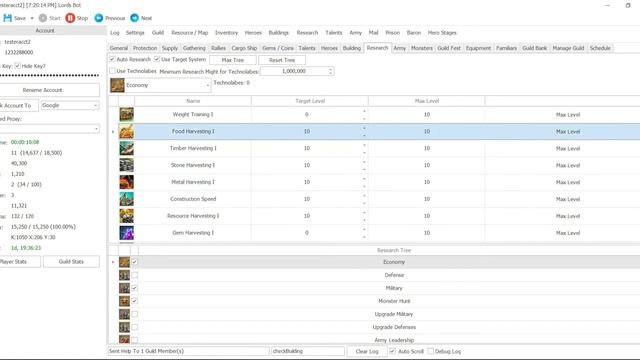
Task: Check the Upgrade Military tree checkbox
Action: (135, 314)
